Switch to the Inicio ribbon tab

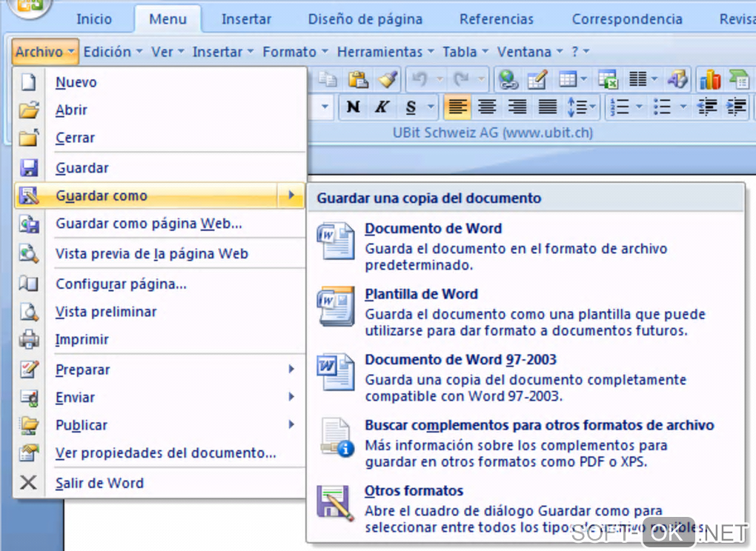coord(94,19)
